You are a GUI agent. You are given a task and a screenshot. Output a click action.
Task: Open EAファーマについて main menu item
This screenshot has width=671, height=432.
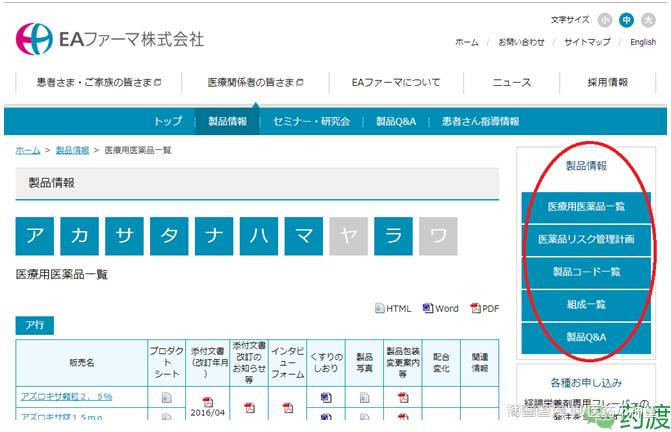396,82
